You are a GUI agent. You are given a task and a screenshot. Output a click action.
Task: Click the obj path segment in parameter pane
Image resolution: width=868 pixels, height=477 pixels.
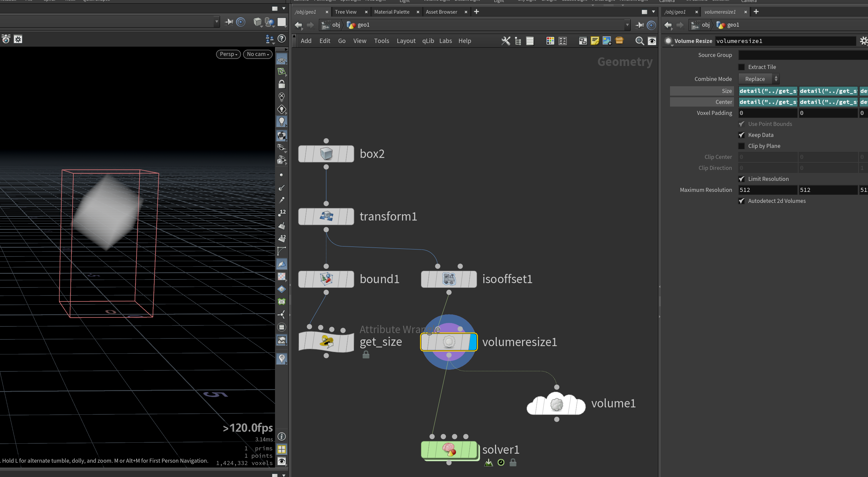tap(701, 25)
